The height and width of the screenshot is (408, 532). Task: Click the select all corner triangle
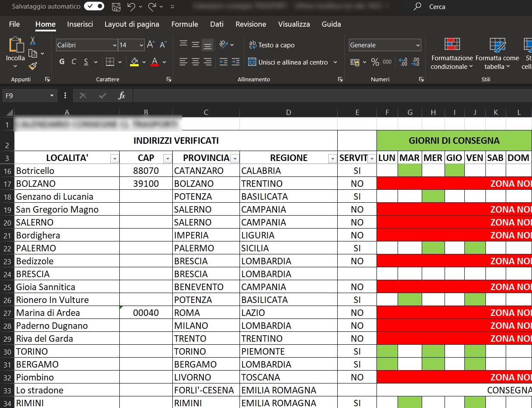[9, 113]
